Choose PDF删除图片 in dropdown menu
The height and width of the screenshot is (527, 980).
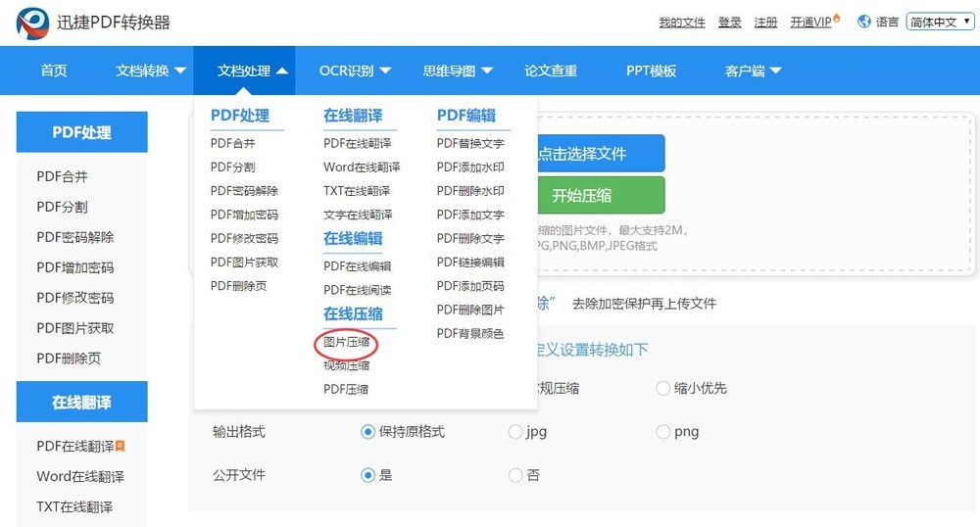[470, 310]
